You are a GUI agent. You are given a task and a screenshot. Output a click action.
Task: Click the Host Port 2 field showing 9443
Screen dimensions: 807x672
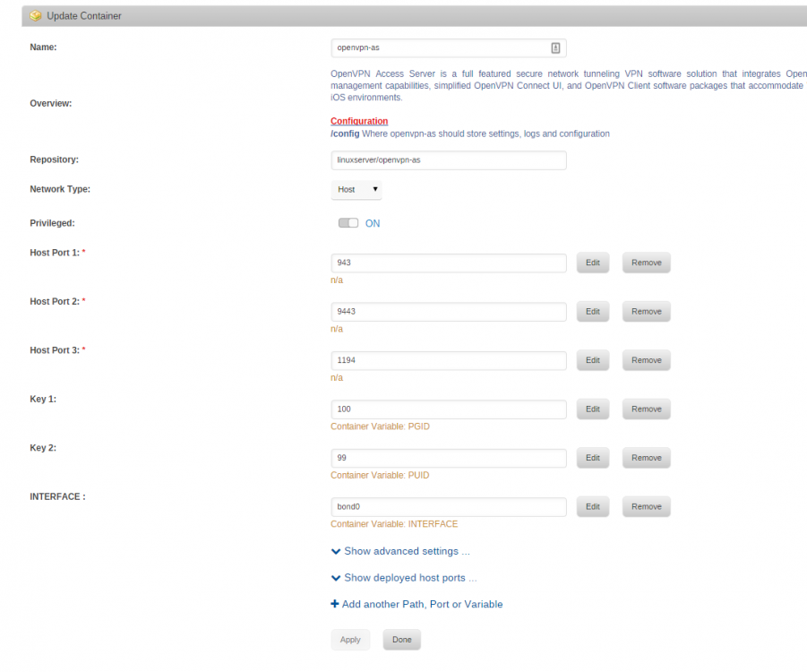coord(448,312)
